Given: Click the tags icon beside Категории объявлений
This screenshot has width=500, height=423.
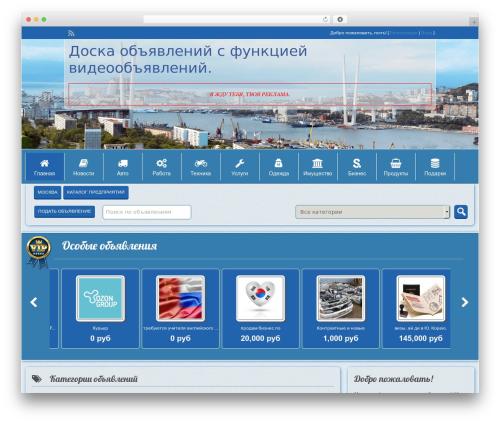Looking at the screenshot, I should click(37, 379).
